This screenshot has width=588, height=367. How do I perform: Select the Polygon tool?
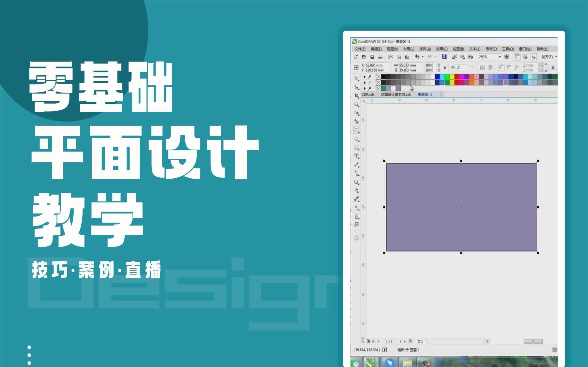356,147
